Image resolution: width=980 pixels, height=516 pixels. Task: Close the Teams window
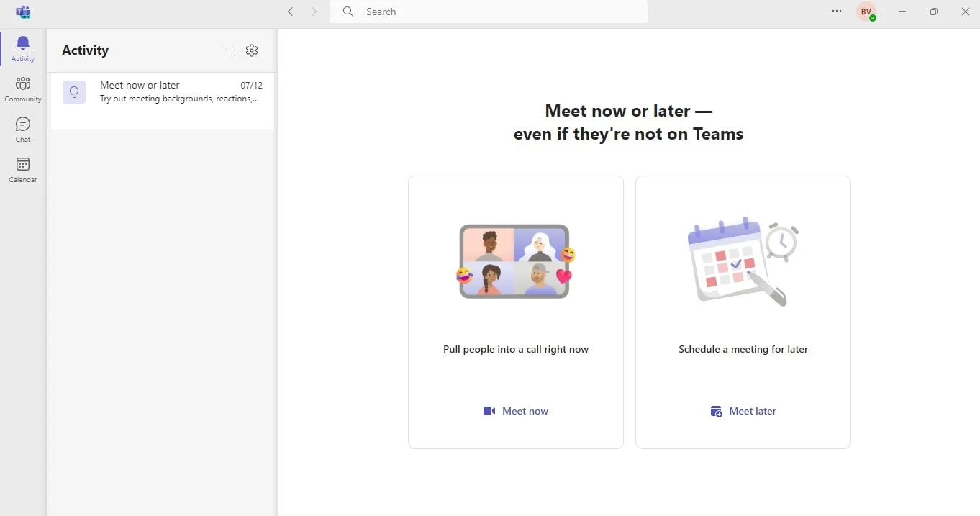(965, 12)
